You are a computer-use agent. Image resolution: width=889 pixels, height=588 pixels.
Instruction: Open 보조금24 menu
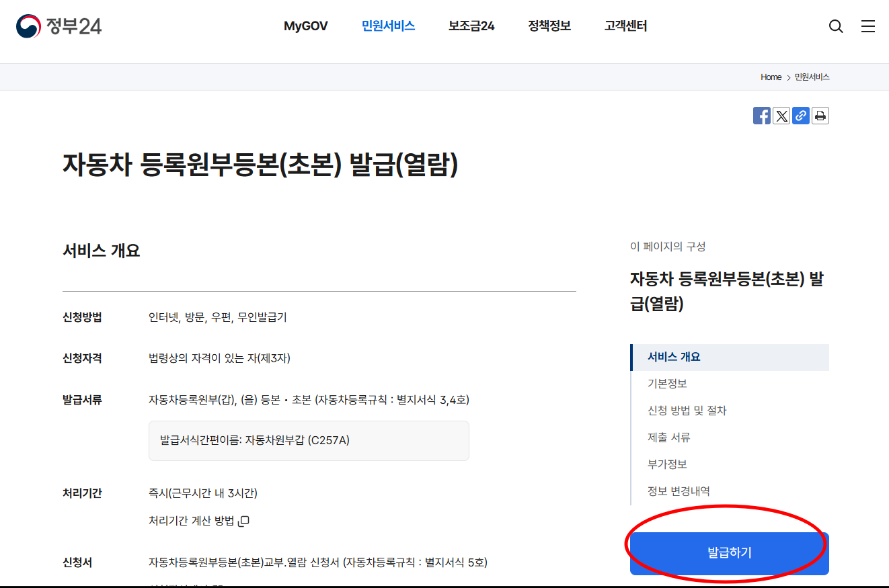pos(471,26)
